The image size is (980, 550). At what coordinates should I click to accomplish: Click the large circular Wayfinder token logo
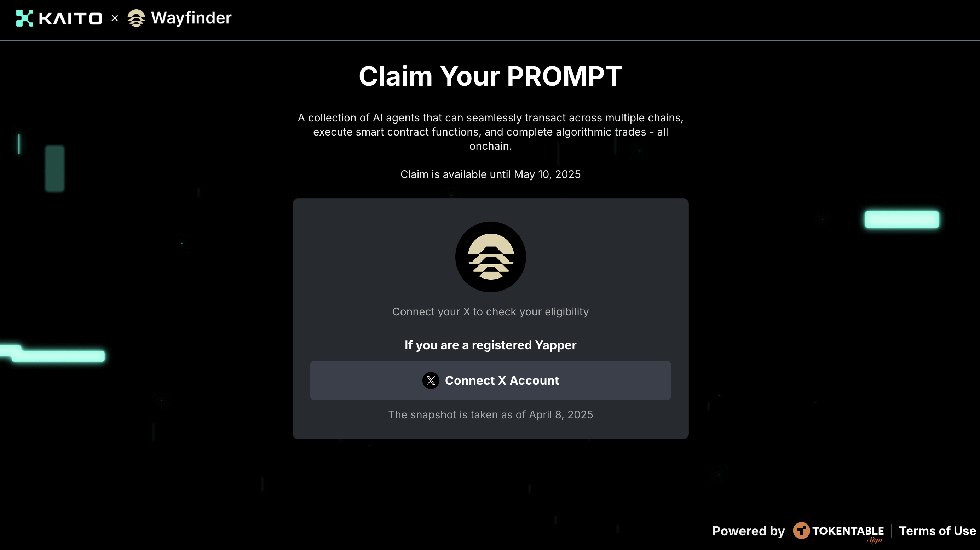(x=490, y=257)
